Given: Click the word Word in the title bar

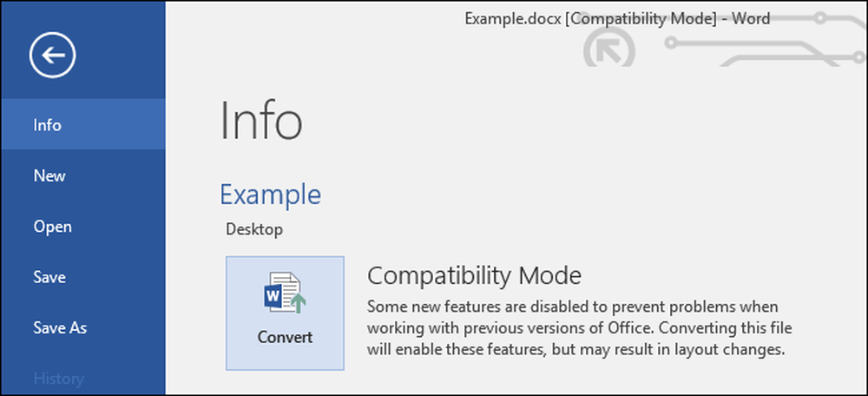Looking at the screenshot, I should 751,19.
